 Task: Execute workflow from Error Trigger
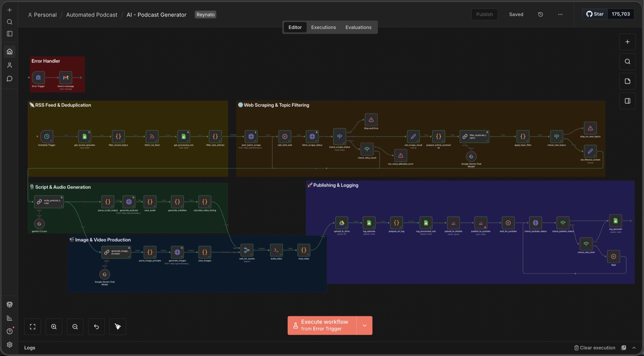[x=322, y=325]
